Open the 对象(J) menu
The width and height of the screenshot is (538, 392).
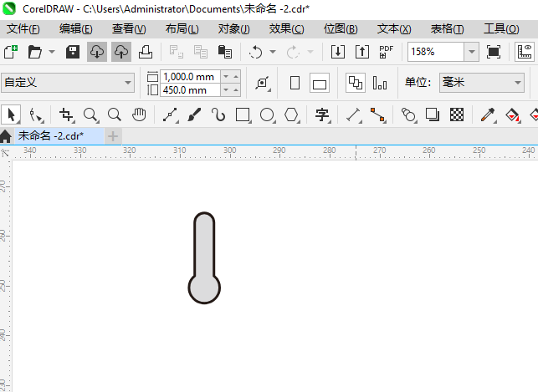(x=234, y=29)
